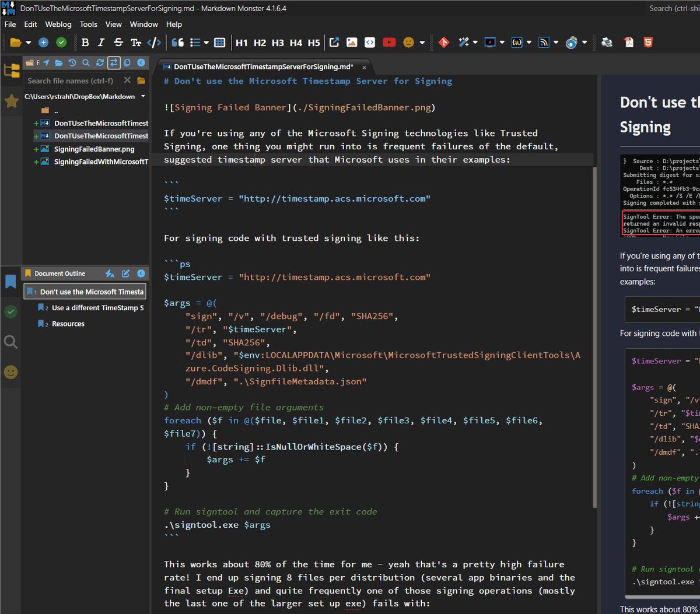Viewport: 700px width, 614px height.
Task: Open the Tools menu
Action: click(89, 24)
